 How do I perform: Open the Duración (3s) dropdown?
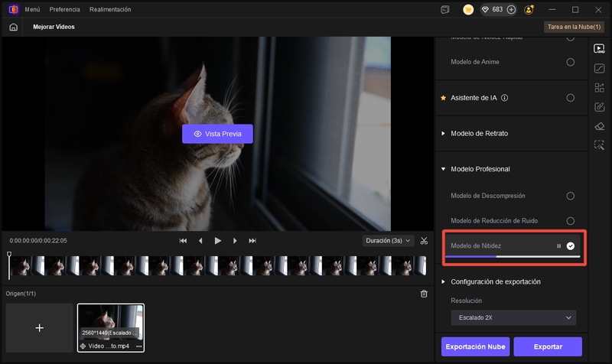click(x=388, y=240)
